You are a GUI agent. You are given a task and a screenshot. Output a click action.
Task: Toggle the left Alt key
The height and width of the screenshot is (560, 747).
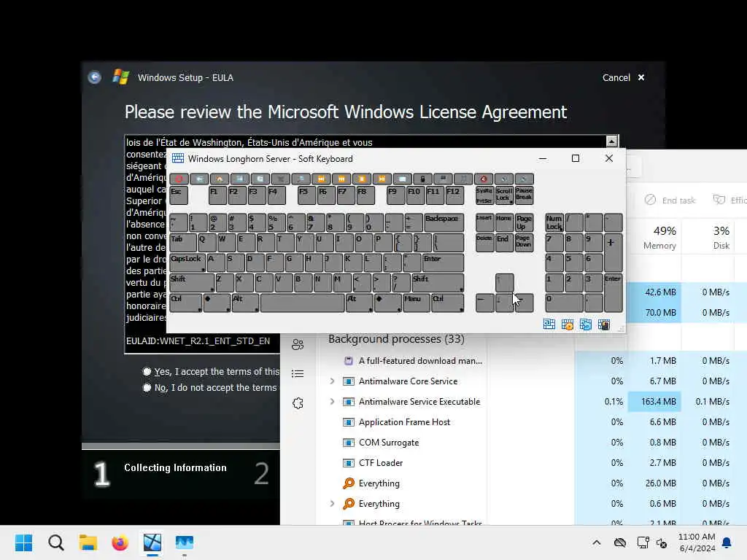(x=245, y=303)
